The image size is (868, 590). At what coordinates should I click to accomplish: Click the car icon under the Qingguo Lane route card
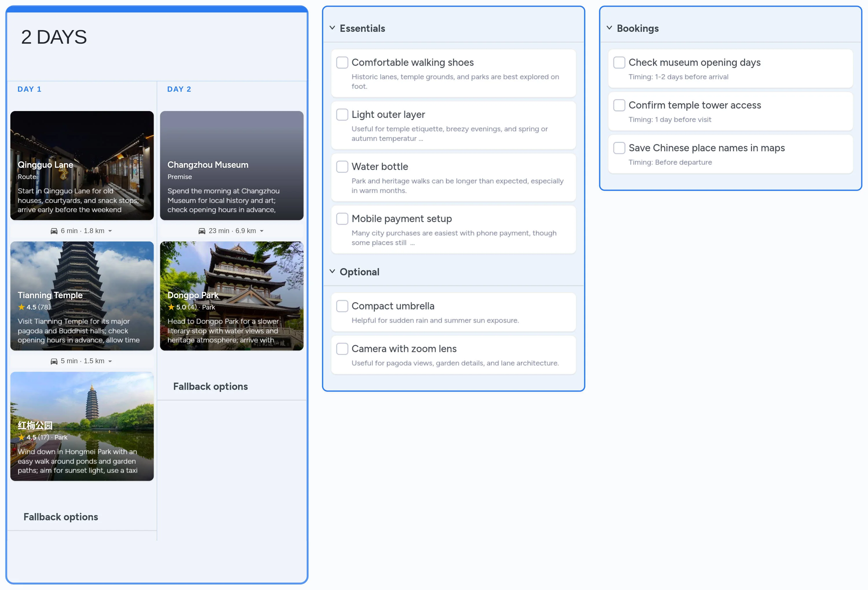(54, 231)
